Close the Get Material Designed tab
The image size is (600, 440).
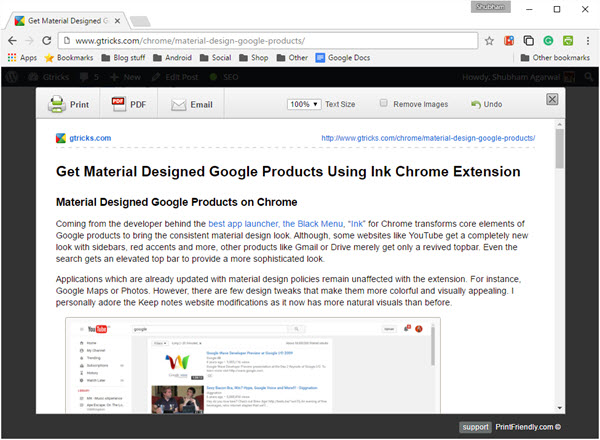pyautogui.click(x=117, y=21)
